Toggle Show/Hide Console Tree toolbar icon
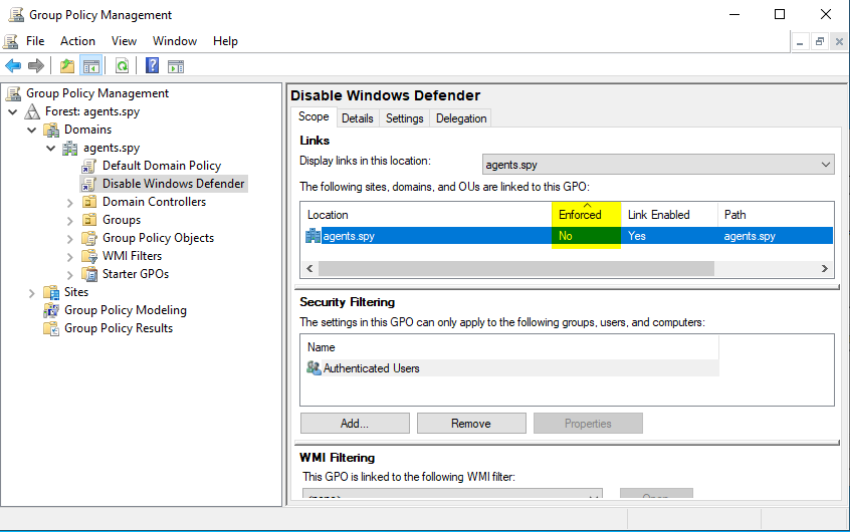 (x=91, y=66)
